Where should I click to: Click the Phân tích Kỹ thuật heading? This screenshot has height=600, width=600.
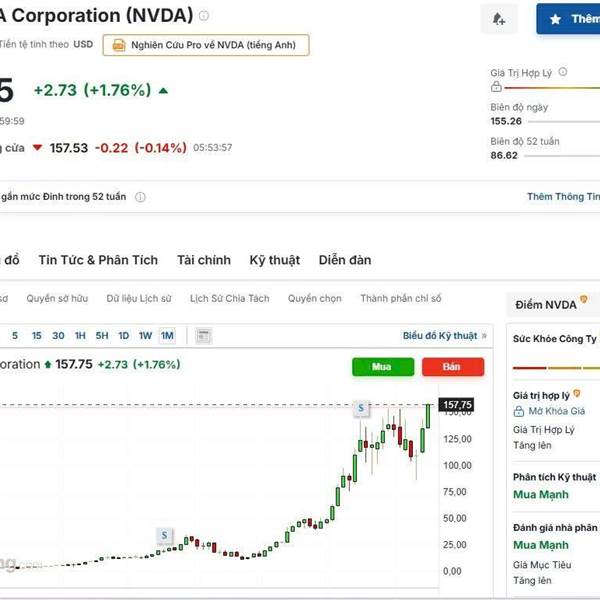pyautogui.click(x=554, y=478)
